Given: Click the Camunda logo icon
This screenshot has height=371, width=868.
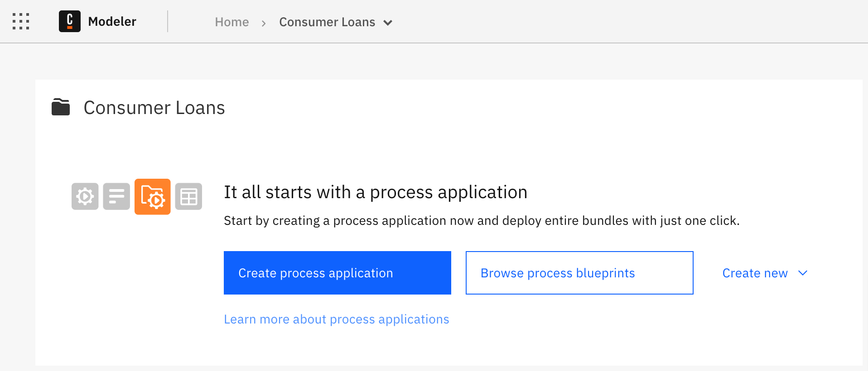Looking at the screenshot, I should tap(70, 21).
